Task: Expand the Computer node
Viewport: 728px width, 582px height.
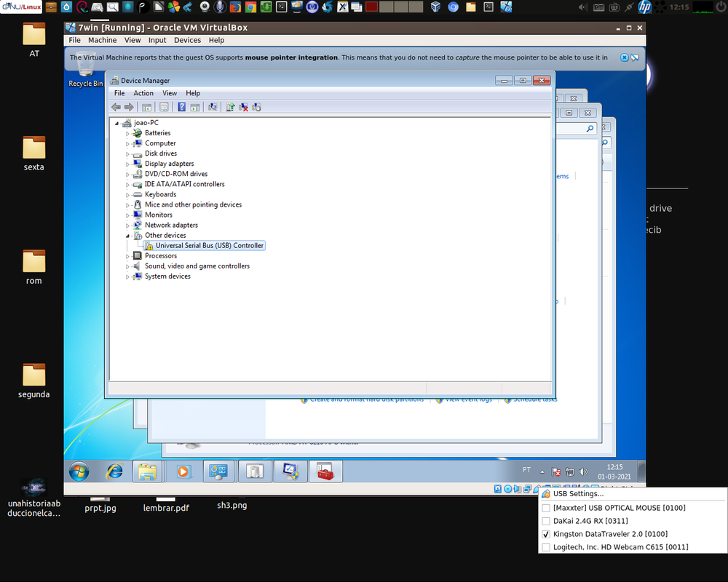Action: tap(127, 143)
